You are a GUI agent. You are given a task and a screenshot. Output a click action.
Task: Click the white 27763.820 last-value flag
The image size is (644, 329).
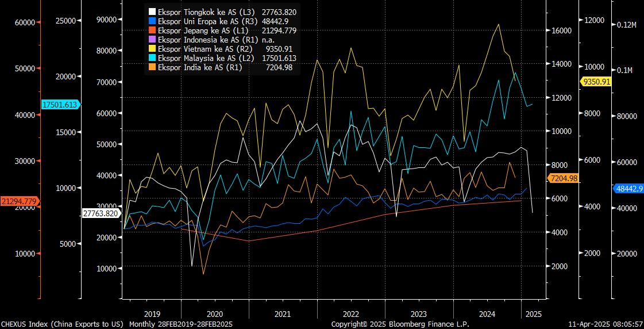tap(101, 213)
